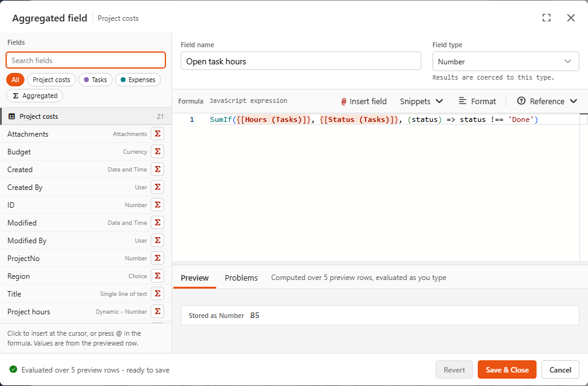Click into the formula editor line 1
The width and height of the screenshot is (588, 386).
tap(375, 119)
